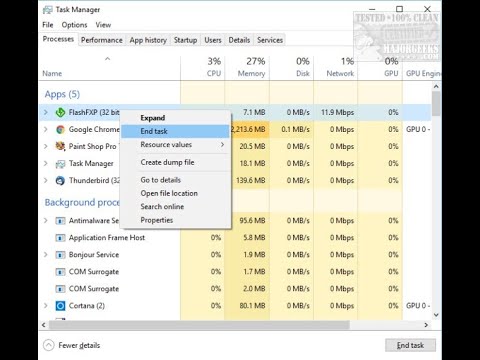The height and width of the screenshot is (360, 480).
Task: Sort by the GPU column header
Action: tap(380, 68)
